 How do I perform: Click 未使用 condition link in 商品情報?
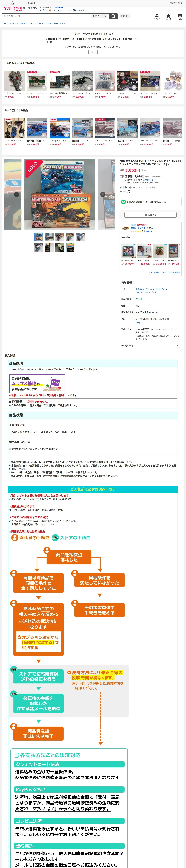click(x=139, y=299)
